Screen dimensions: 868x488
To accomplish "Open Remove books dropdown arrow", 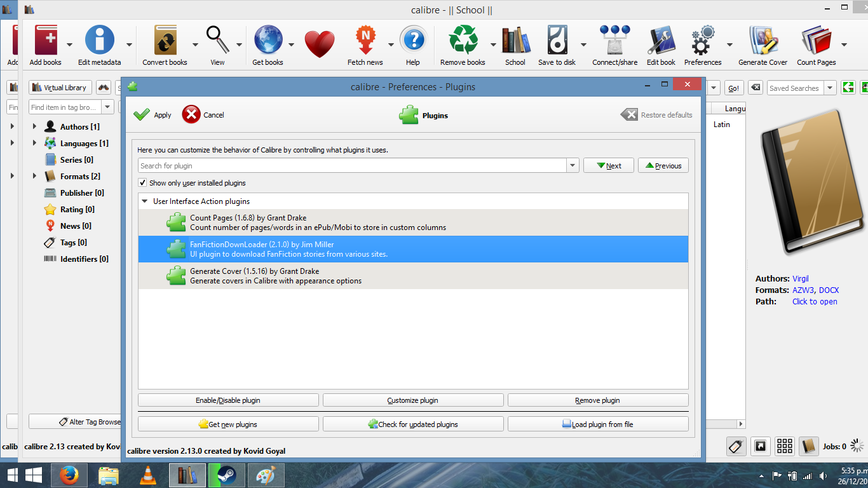I will click(492, 44).
